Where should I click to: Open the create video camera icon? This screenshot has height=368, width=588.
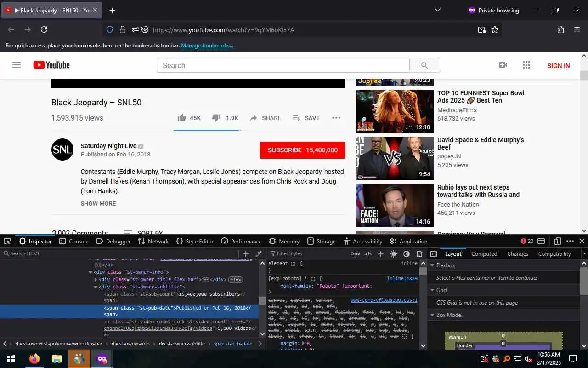pyautogui.click(x=503, y=65)
